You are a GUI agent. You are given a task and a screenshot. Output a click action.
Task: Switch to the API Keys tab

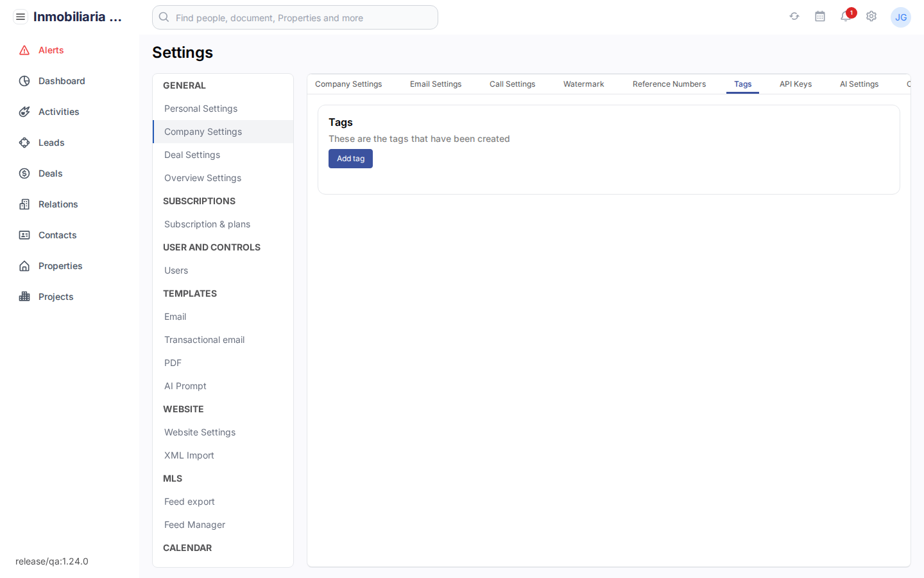[795, 84]
